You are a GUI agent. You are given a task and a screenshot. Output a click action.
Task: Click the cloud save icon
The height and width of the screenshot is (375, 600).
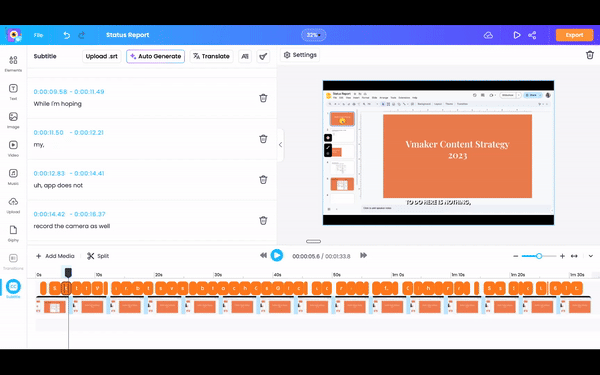[x=488, y=35]
